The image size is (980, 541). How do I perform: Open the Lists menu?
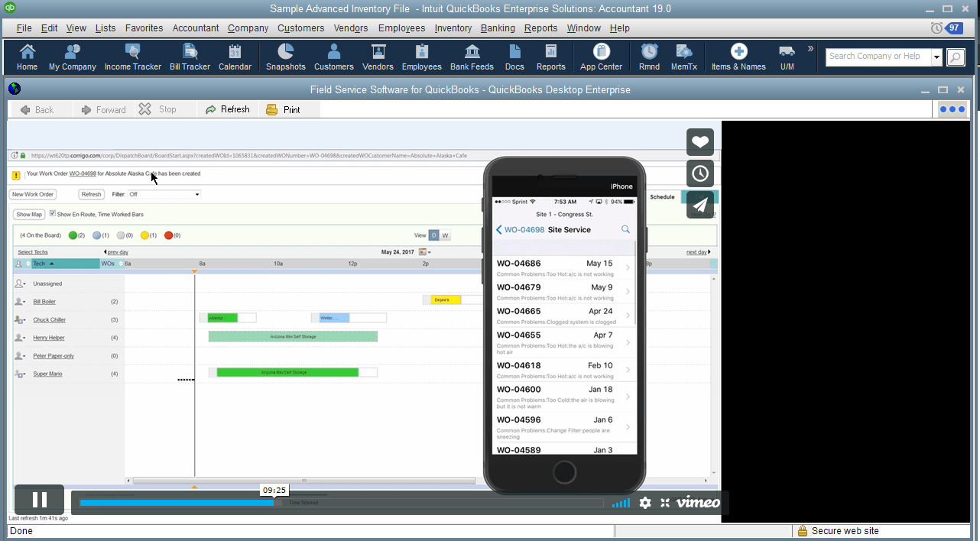click(x=105, y=28)
